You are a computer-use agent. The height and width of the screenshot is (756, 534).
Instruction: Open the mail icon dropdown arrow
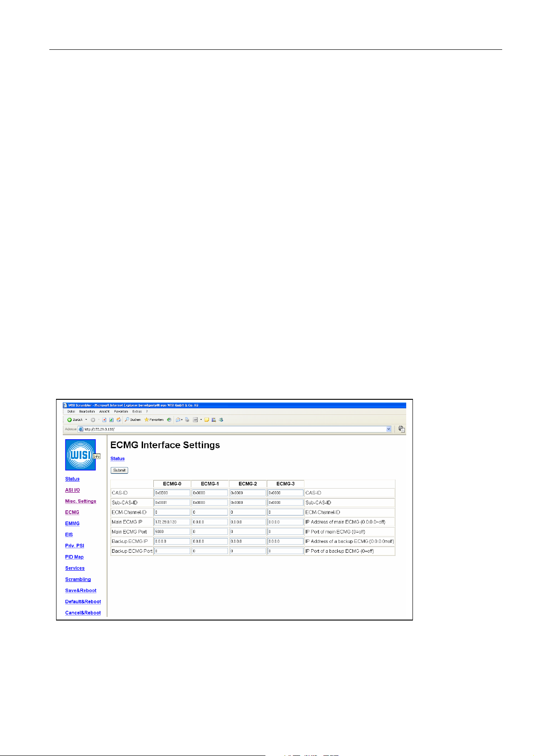(182, 420)
